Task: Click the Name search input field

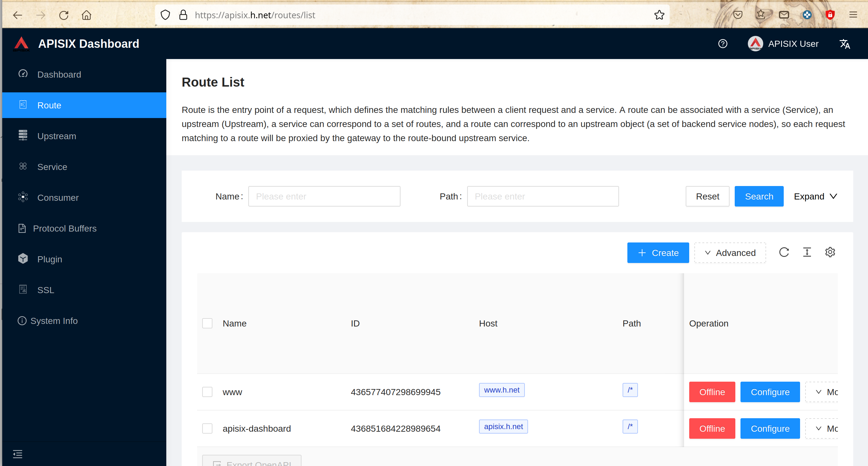Action: pos(324,196)
